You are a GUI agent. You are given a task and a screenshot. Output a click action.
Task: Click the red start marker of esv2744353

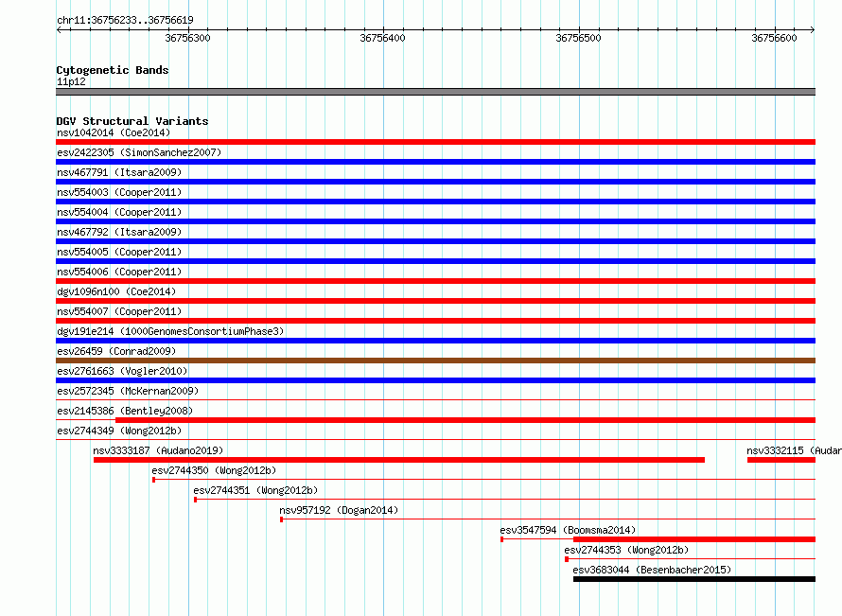pyautogui.click(x=567, y=559)
